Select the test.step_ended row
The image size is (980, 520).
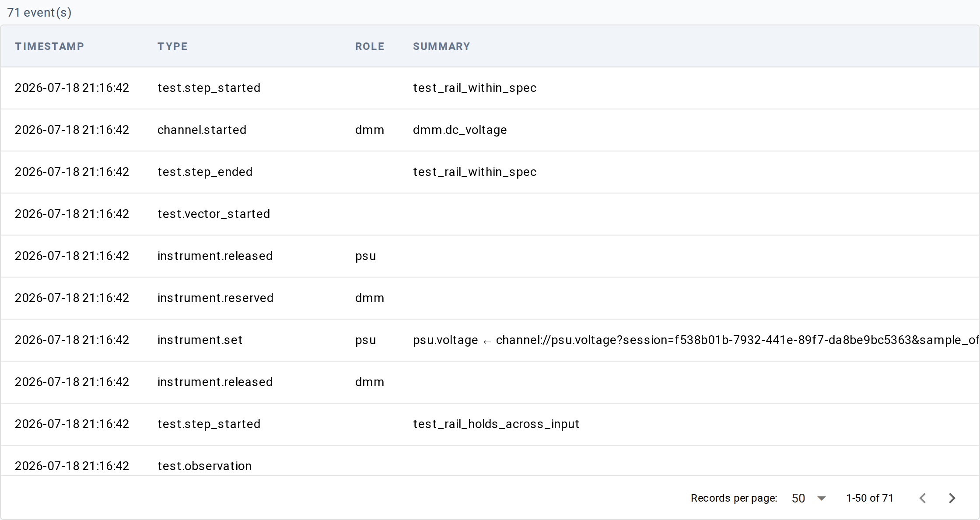490,172
